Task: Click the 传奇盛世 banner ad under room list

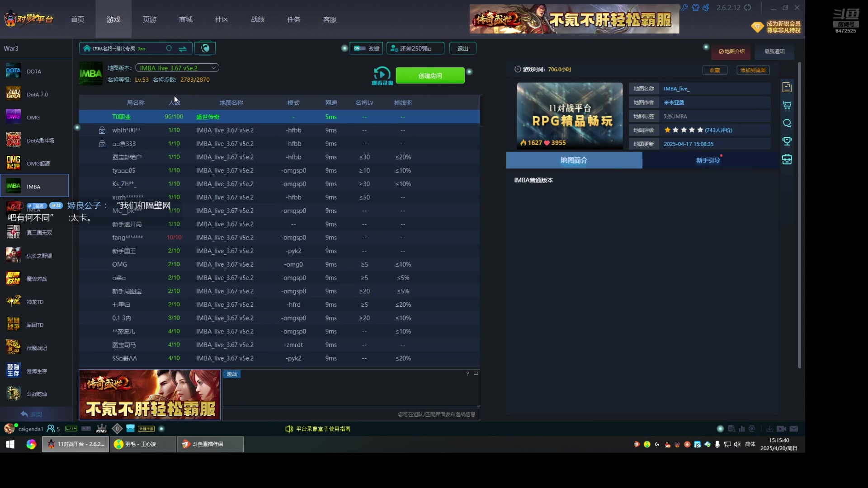Action: [150, 395]
